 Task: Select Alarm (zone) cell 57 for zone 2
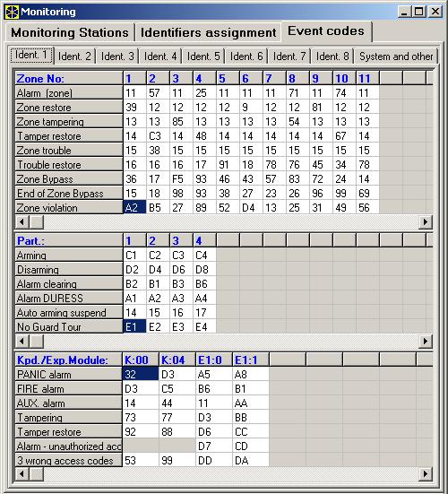[158, 92]
